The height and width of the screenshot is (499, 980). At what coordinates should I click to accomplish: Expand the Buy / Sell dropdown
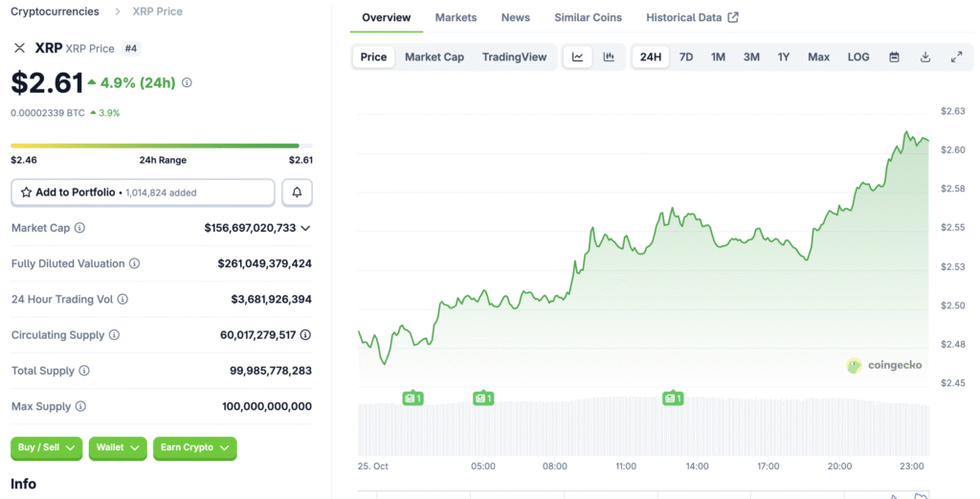(46, 447)
